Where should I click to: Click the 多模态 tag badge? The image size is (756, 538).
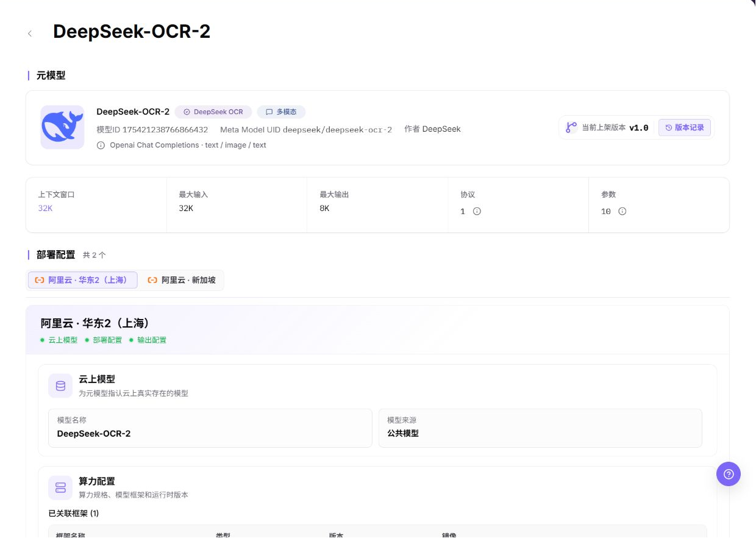[281, 112]
